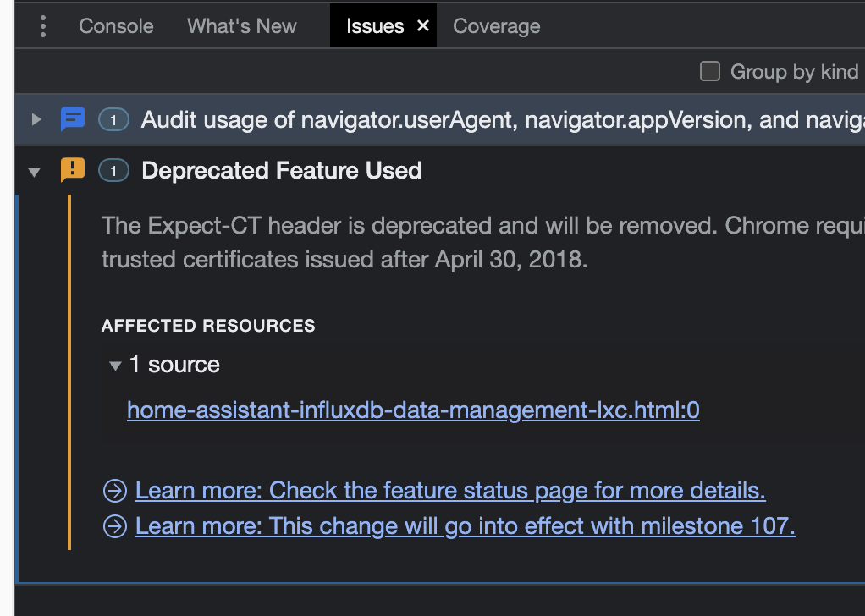
Task: Switch to the Console tab
Action: pos(115,25)
